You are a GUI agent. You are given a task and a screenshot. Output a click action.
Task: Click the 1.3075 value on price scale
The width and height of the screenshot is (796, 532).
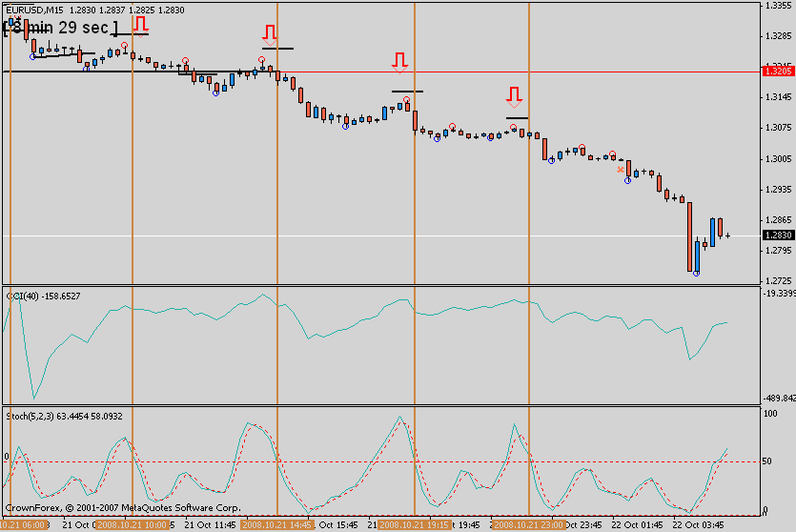(778, 128)
